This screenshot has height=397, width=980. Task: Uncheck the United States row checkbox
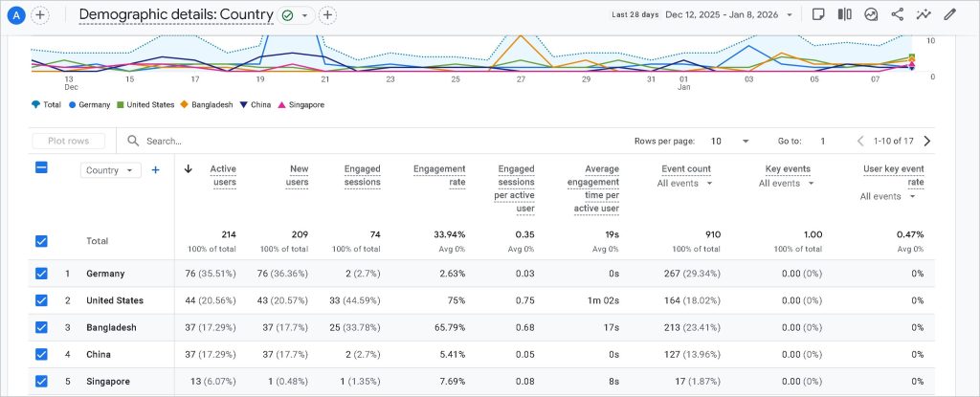pyautogui.click(x=41, y=300)
